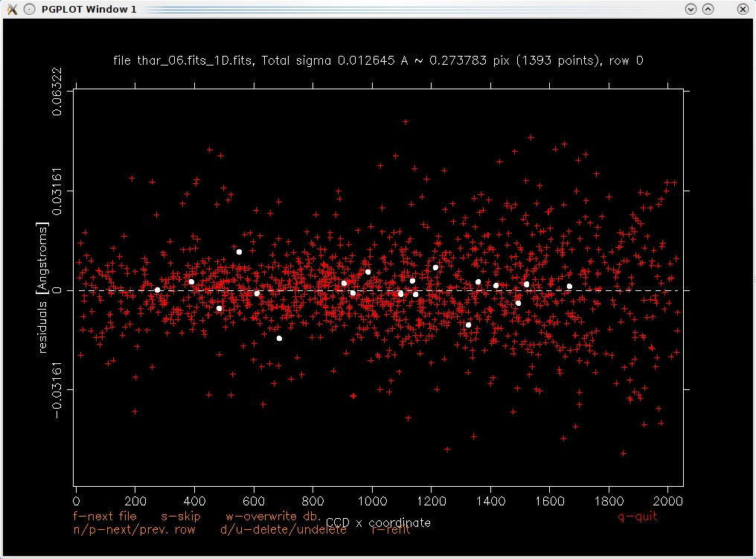This screenshot has height=559, width=756.
Task: Close the PGPLOT Window 1
Action: tap(743, 9)
